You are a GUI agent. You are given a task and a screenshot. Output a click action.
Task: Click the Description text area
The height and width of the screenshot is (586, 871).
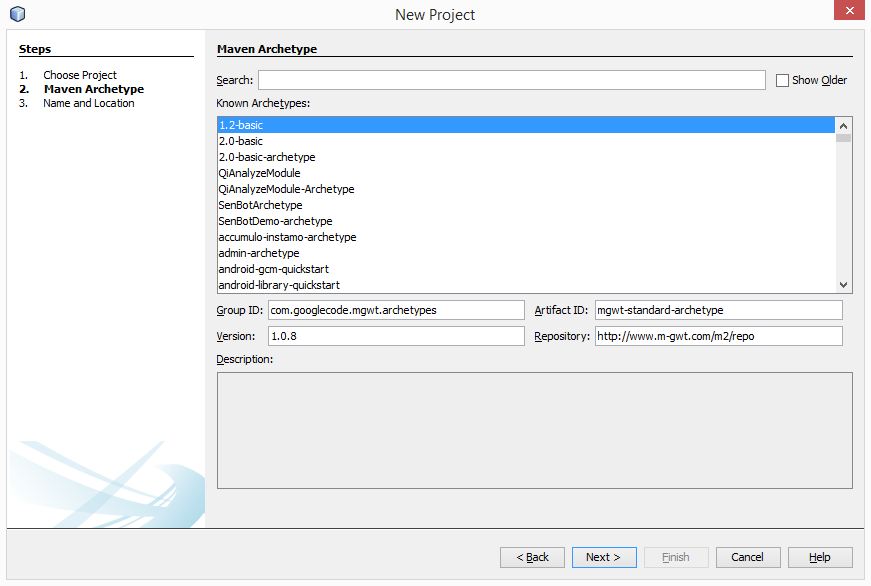pos(534,430)
